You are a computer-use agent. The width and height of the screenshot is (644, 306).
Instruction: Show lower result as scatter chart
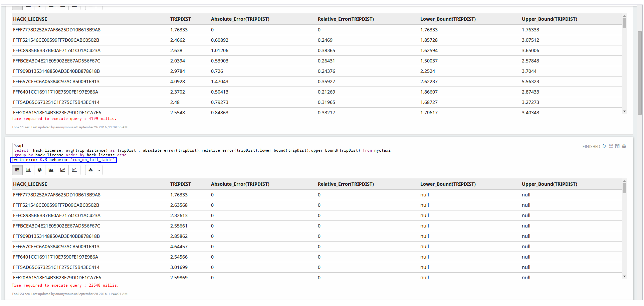74,170
